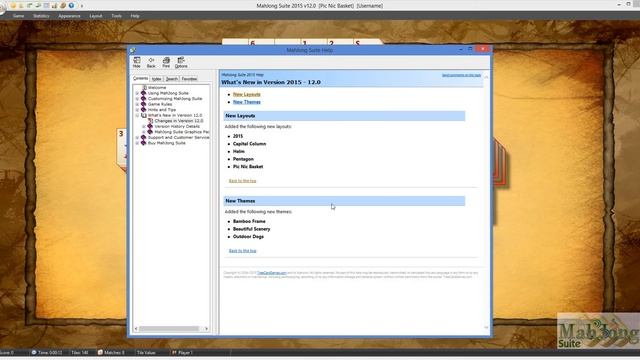Click the Time clock icon in status bar
The width and height of the screenshot is (640, 360).
(x=34, y=352)
